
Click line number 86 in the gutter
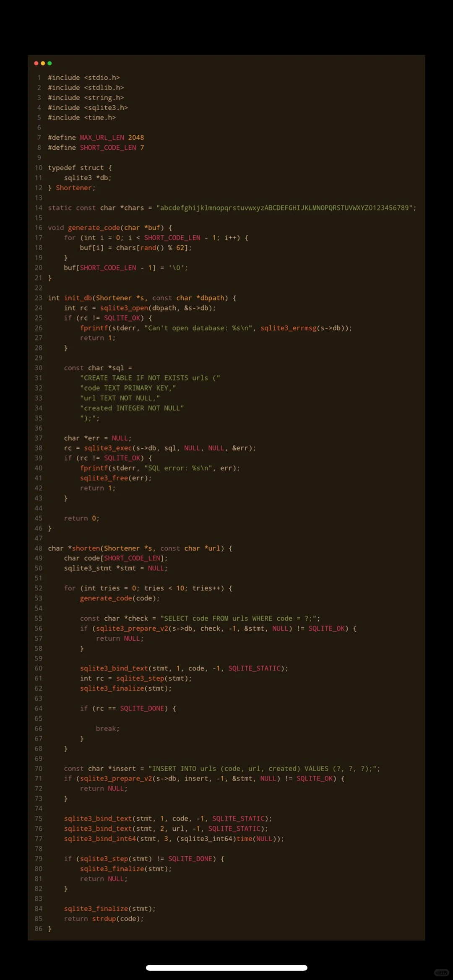pyautogui.click(x=39, y=930)
